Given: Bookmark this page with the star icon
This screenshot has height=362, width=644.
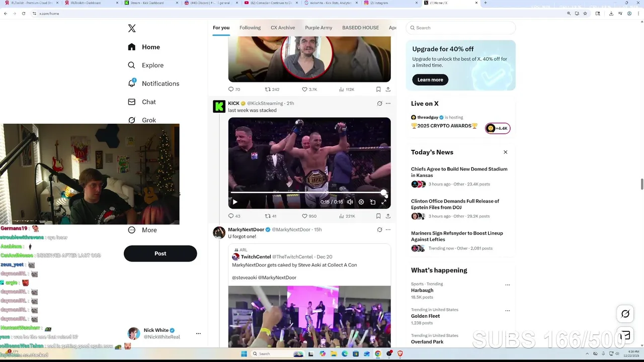Looking at the screenshot, I should click(585, 14).
